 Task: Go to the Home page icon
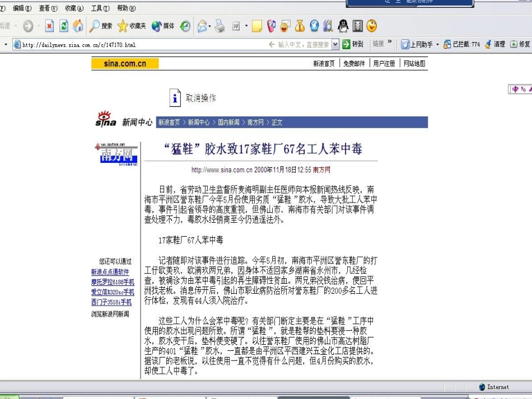[78, 26]
